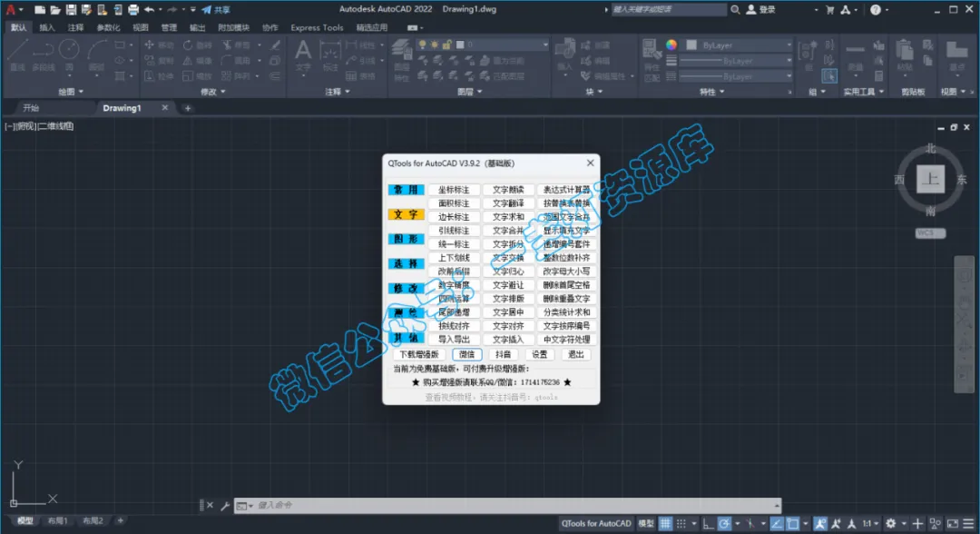
Task: Click the Open file folder icon
Action: [55, 9]
